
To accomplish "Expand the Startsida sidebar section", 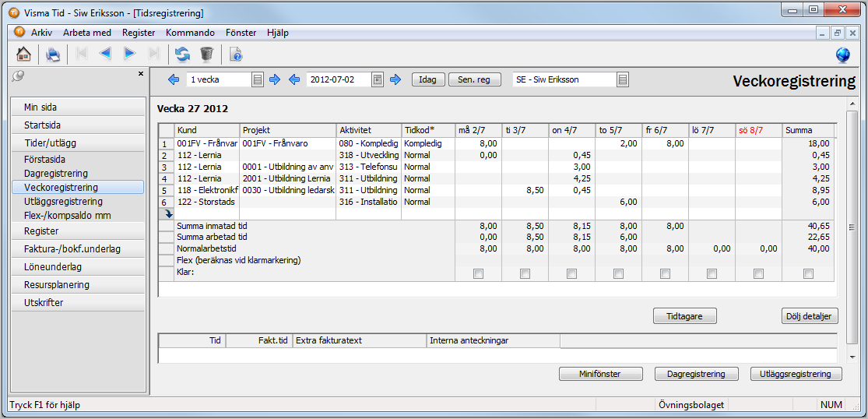I will click(78, 125).
